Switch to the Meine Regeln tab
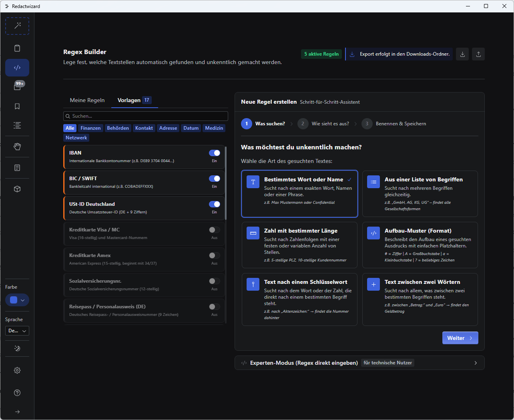This screenshot has height=420, width=514. pos(87,100)
